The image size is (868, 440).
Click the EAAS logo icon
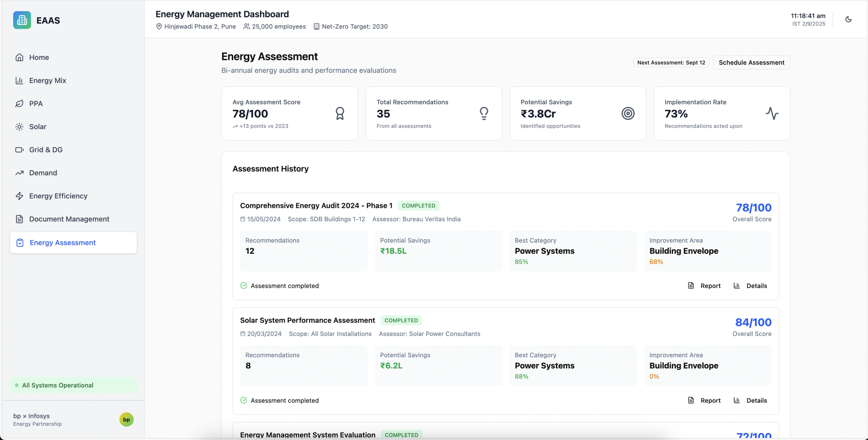(22, 20)
